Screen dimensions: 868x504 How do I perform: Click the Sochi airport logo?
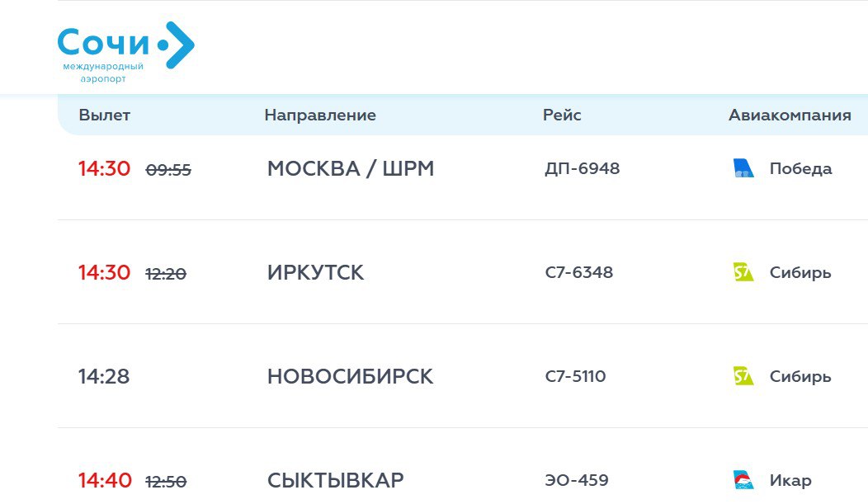[x=125, y=50]
